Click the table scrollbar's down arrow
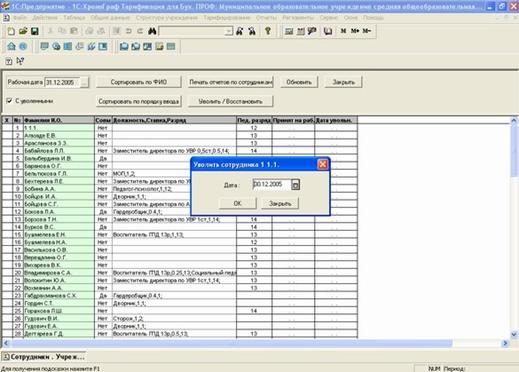Viewport: 519px width, 372px height. coord(514,334)
